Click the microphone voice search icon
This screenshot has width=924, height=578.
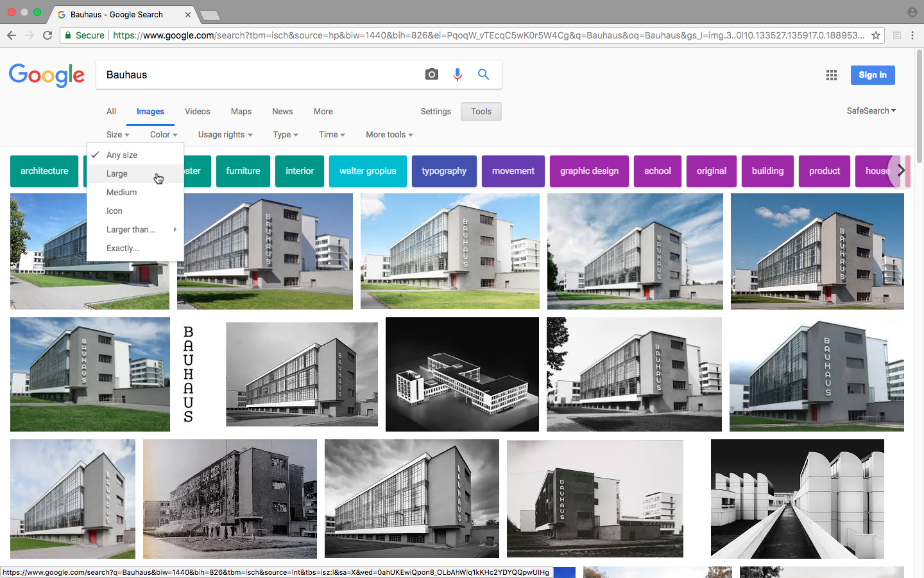coord(458,74)
